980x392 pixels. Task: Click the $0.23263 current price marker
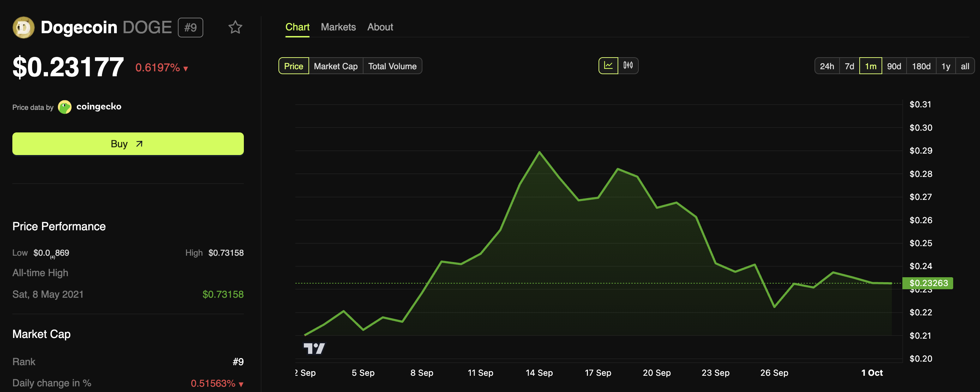click(928, 283)
